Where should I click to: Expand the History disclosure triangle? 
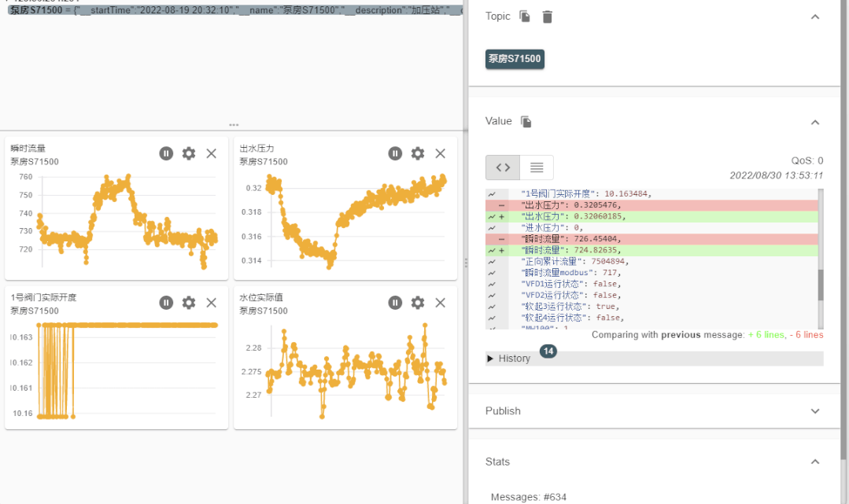[490, 359]
